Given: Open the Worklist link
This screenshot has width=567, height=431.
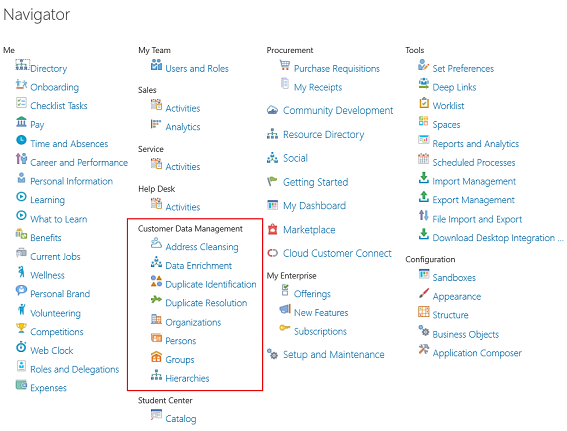Looking at the screenshot, I should 448,106.
